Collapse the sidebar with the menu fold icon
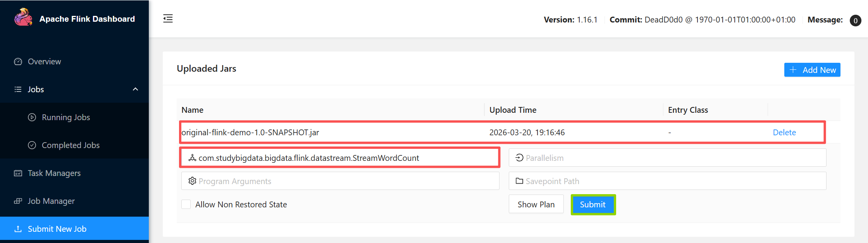The image size is (868, 243). click(168, 19)
